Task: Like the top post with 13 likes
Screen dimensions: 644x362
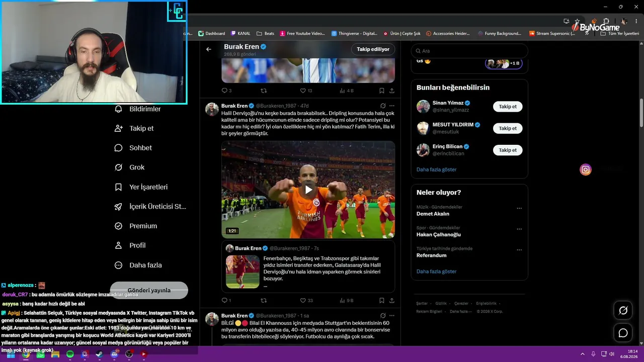Action: pyautogui.click(x=303, y=90)
